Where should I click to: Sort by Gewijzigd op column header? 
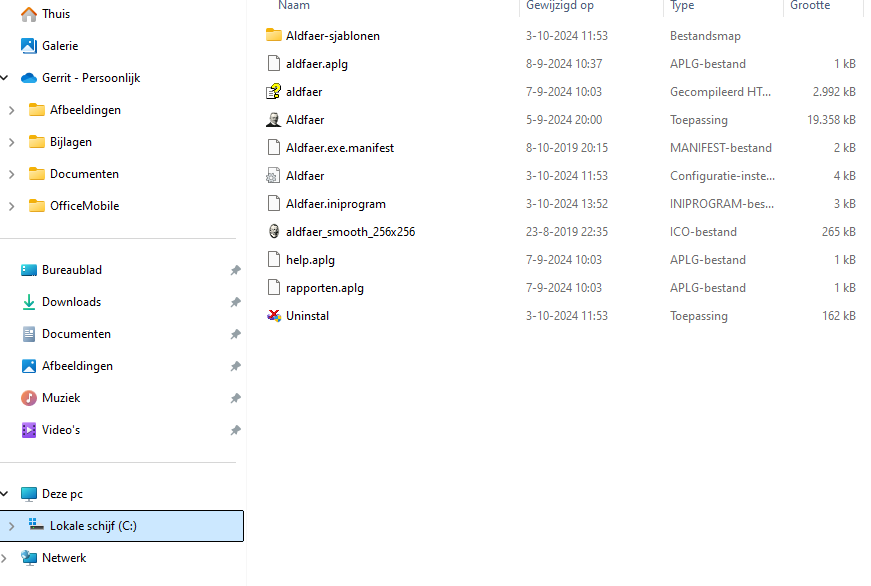pyautogui.click(x=560, y=6)
